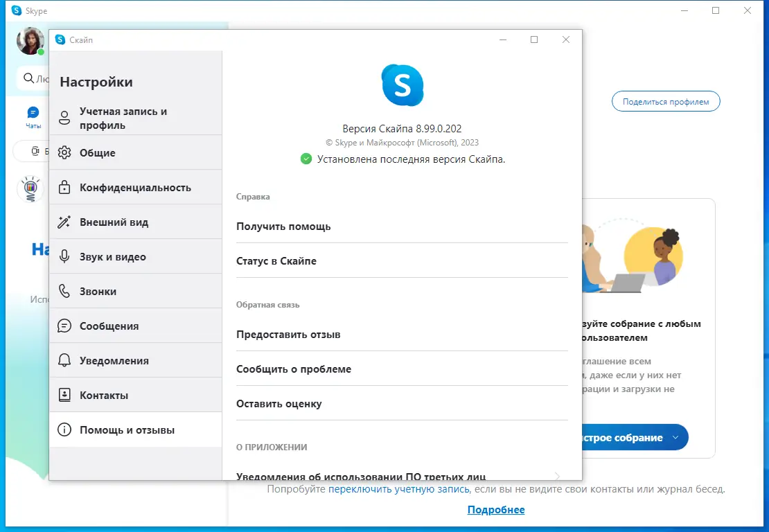Open Уведомления via the bell icon
Screen dimensions: 769x532
tap(65, 360)
